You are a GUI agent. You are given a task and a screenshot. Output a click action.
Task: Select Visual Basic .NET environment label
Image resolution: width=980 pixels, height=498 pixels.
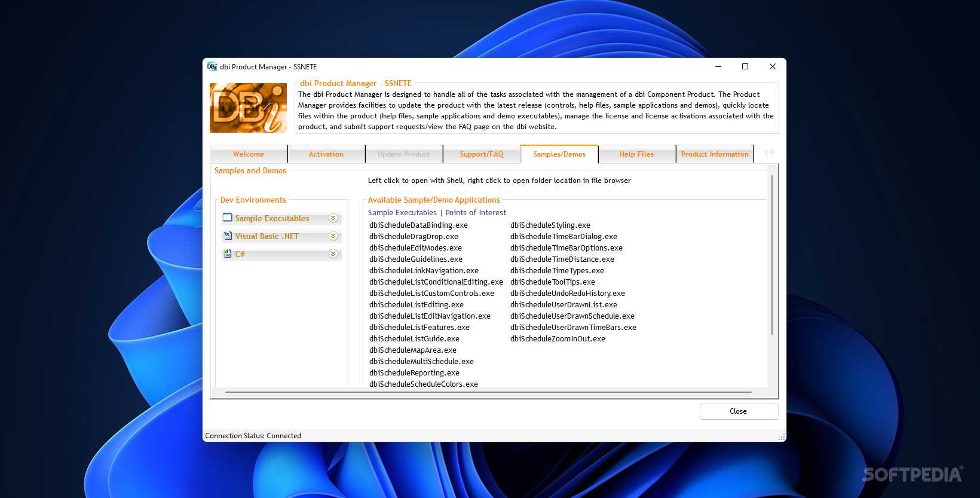point(267,237)
